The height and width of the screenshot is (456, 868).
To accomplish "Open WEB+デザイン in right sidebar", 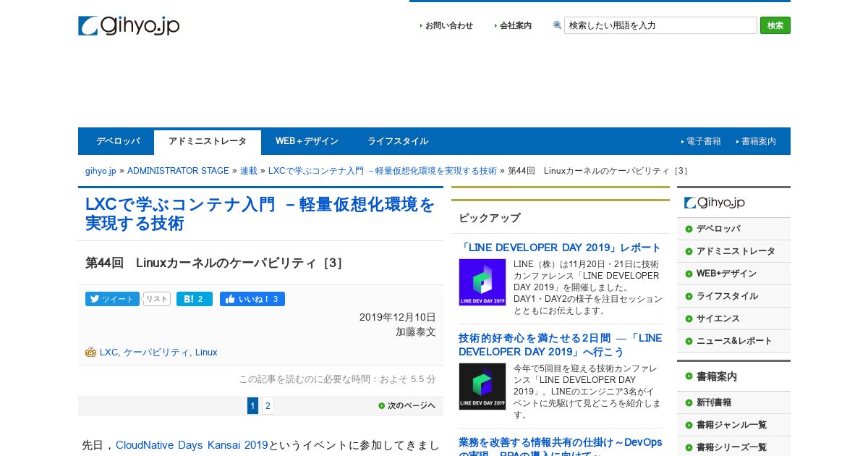I will click(733, 274).
